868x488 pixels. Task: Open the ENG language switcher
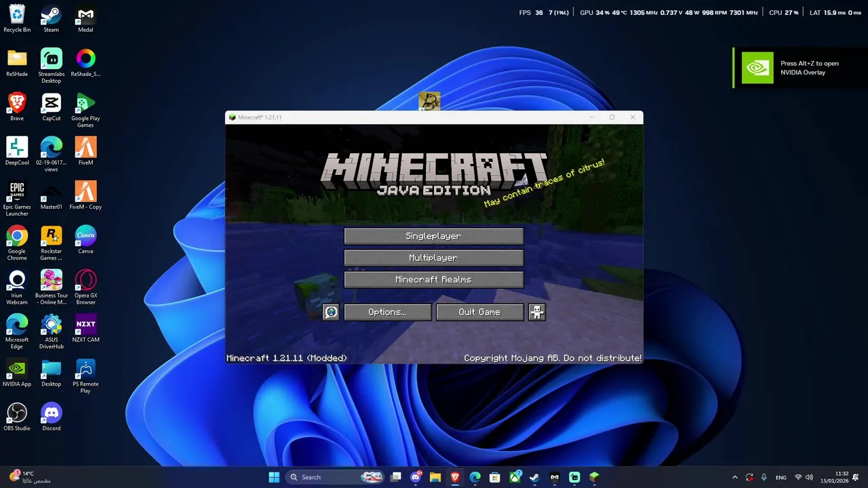[781, 477]
